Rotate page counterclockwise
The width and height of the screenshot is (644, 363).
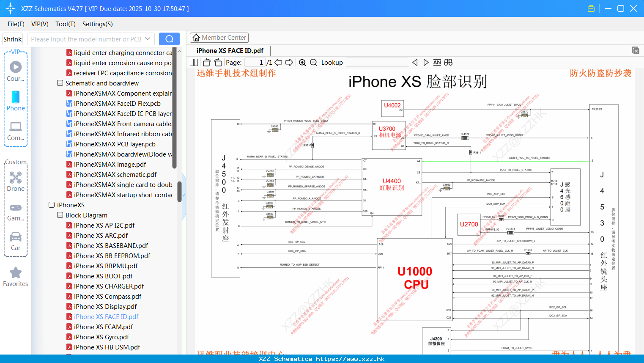206,62
